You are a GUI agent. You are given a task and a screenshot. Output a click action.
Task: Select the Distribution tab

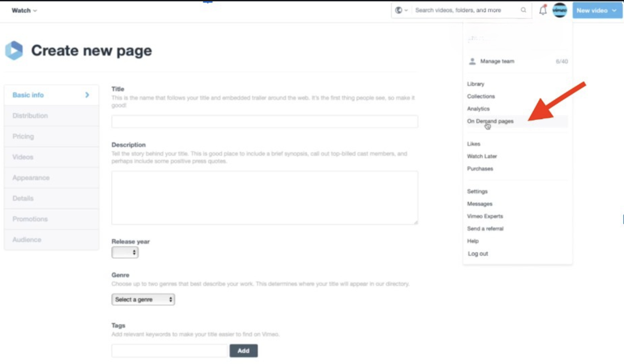tap(30, 116)
